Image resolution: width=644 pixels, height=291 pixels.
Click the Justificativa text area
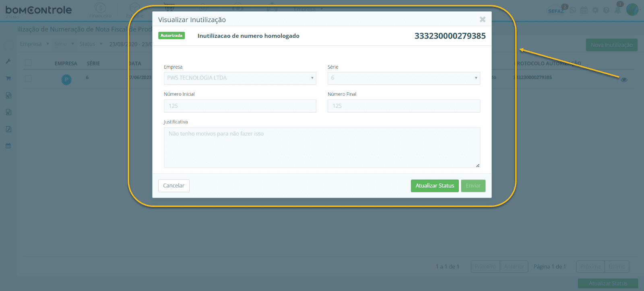click(x=322, y=148)
